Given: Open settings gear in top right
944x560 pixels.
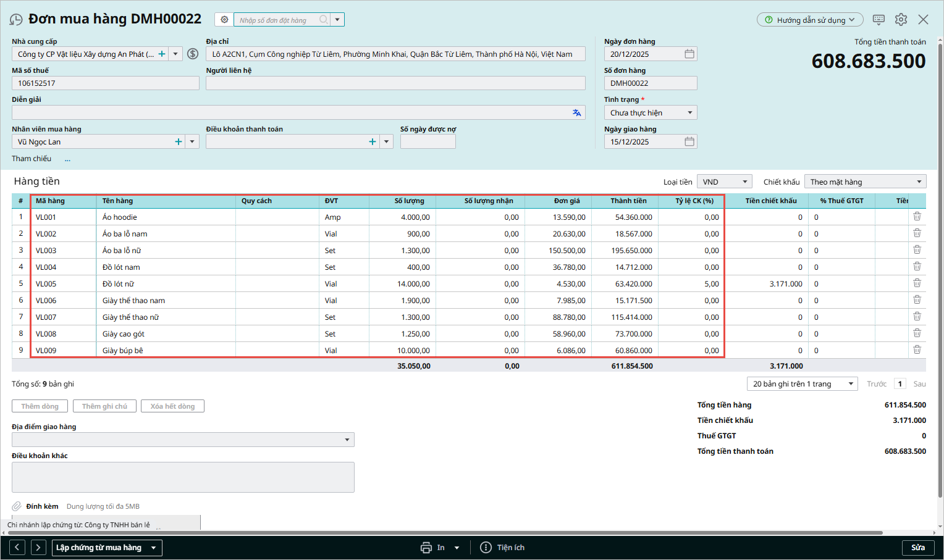Looking at the screenshot, I should [x=901, y=20].
